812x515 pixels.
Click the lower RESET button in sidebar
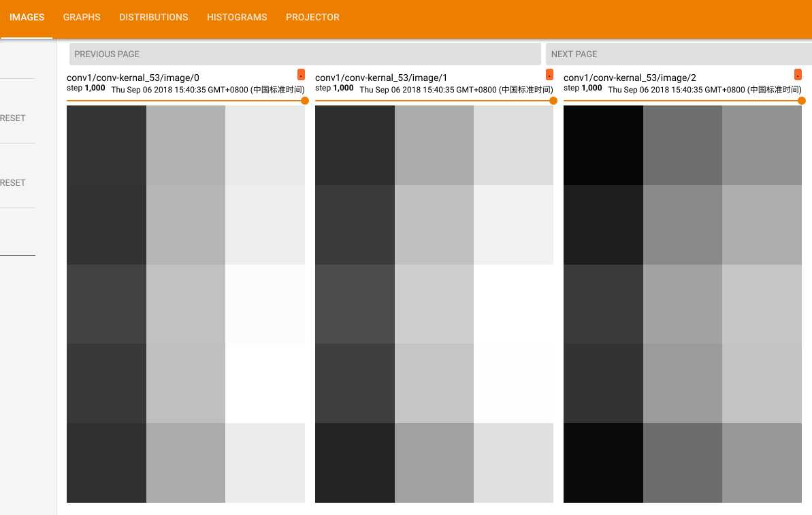tap(13, 183)
